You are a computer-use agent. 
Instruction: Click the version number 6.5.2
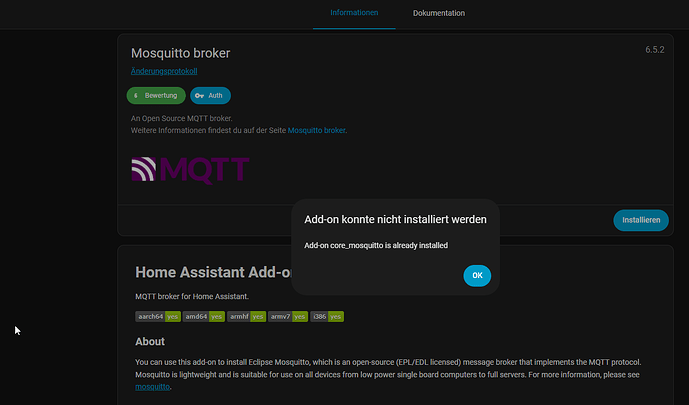click(655, 50)
